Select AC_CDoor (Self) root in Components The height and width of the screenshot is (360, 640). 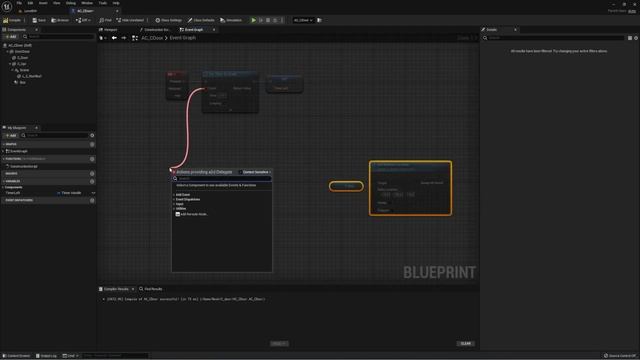(x=20, y=45)
